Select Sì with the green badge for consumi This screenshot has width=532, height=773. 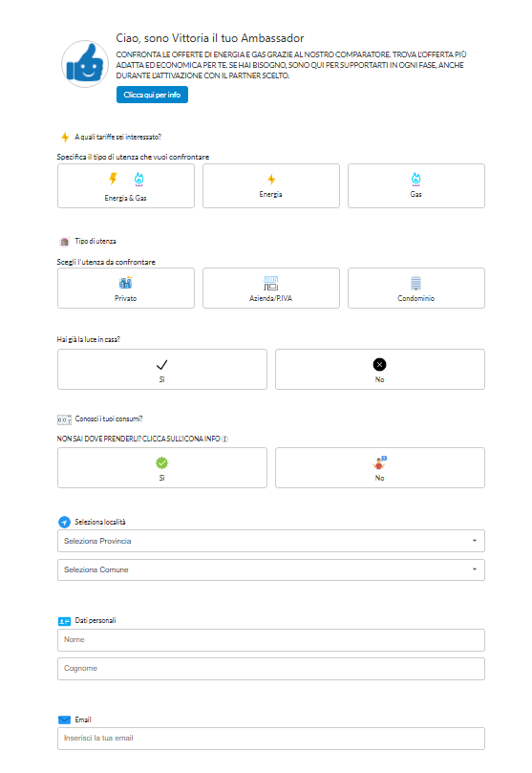(162, 468)
